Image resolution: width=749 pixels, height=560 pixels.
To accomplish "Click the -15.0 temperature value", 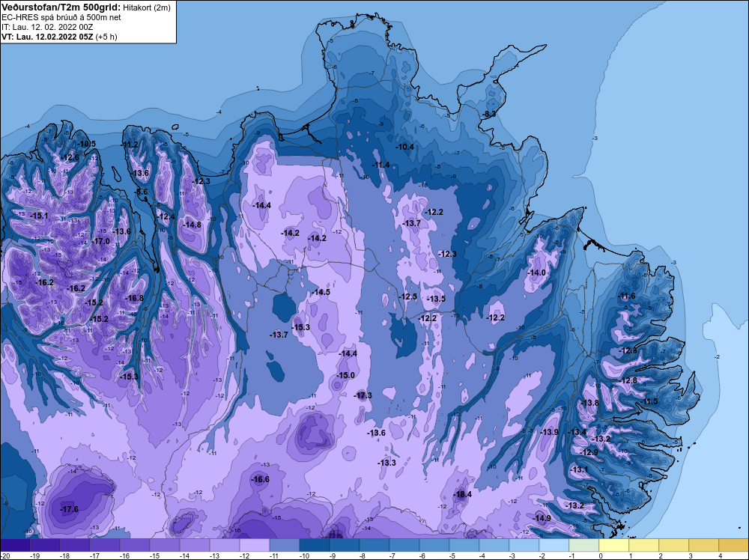I will pyautogui.click(x=345, y=375).
